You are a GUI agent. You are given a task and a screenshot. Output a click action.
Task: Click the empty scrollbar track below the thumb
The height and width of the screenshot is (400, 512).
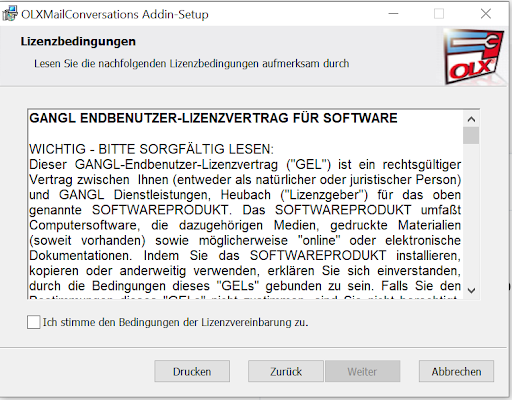471,213
